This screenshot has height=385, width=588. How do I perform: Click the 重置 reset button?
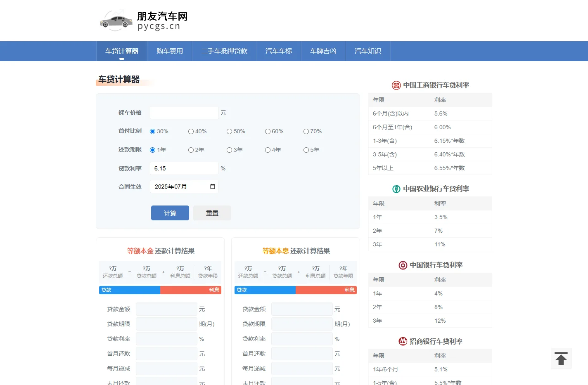[x=212, y=213]
